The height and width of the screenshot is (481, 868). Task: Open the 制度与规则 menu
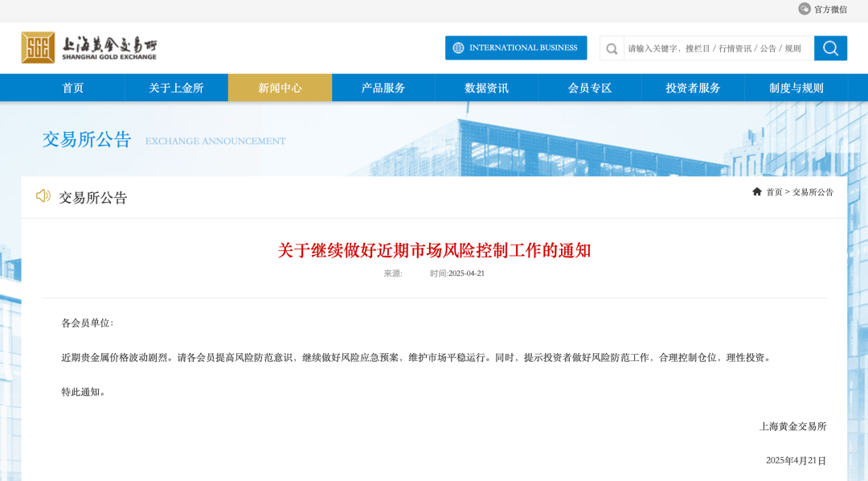796,88
